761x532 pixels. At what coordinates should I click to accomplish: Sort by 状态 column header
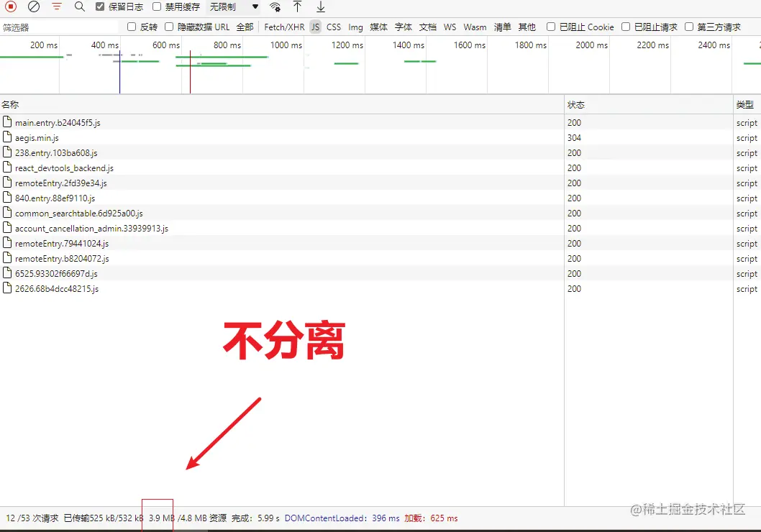[x=649, y=105]
